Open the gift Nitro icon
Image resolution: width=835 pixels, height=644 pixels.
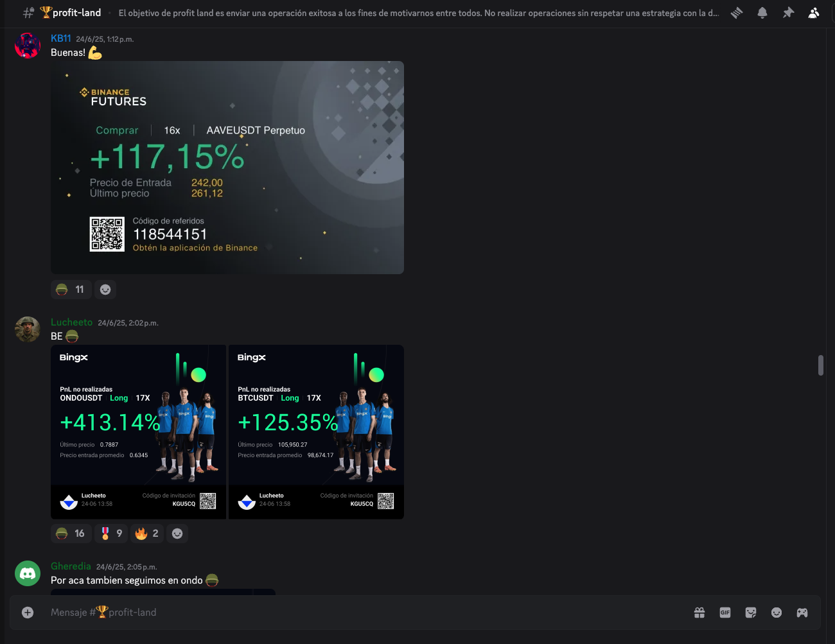pyautogui.click(x=699, y=613)
